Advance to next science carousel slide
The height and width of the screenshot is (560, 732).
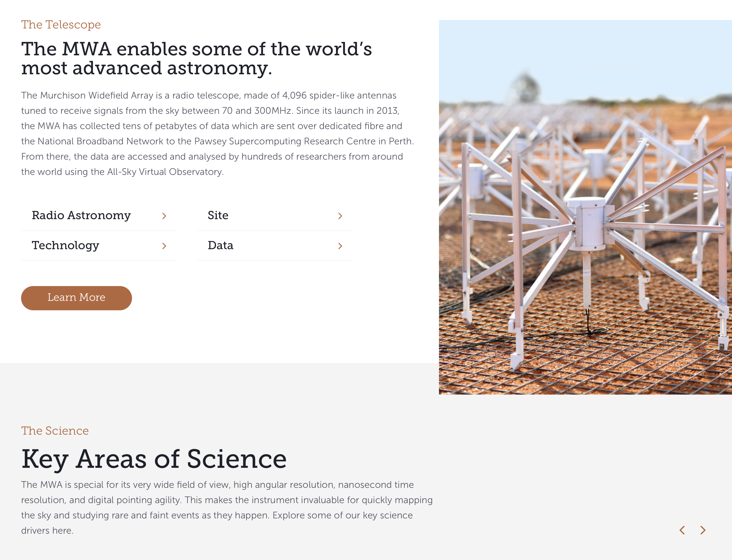point(703,530)
